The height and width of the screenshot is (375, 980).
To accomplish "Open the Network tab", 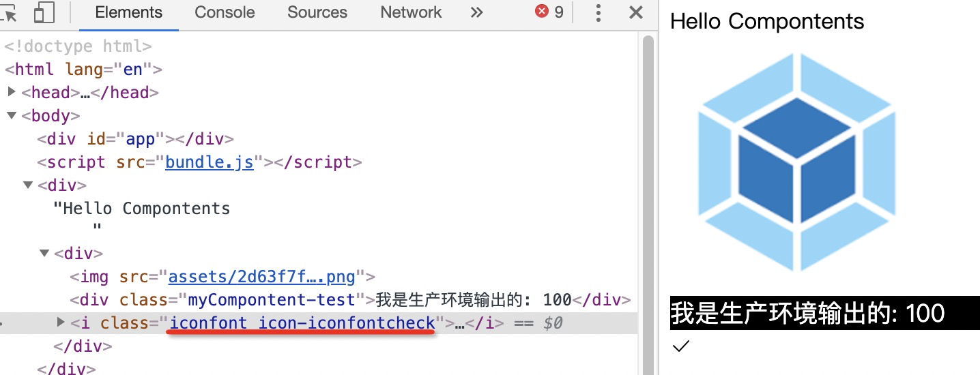I will point(411,12).
